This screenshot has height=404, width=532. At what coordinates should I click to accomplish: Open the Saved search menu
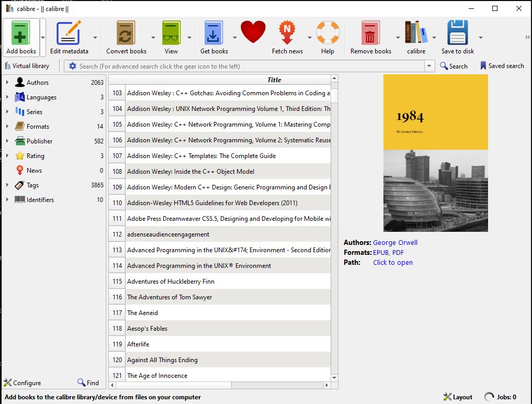point(502,66)
